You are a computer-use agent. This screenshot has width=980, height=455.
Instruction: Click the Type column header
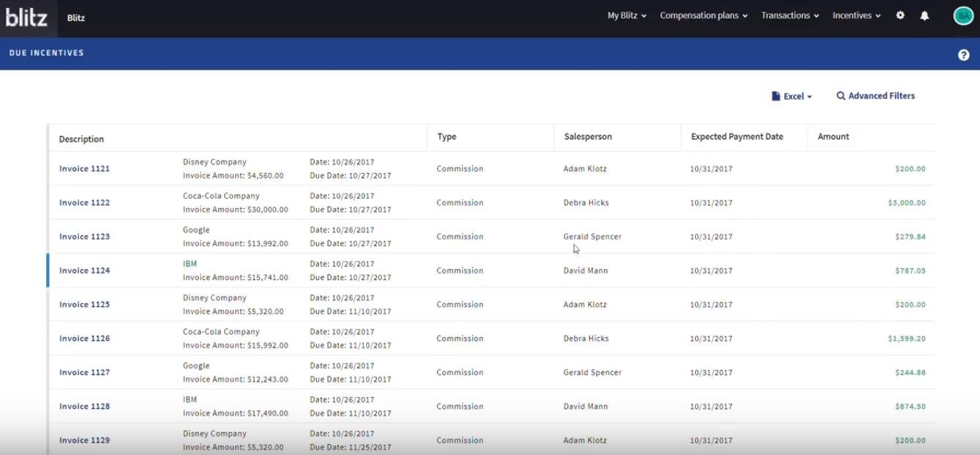[446, 137]
